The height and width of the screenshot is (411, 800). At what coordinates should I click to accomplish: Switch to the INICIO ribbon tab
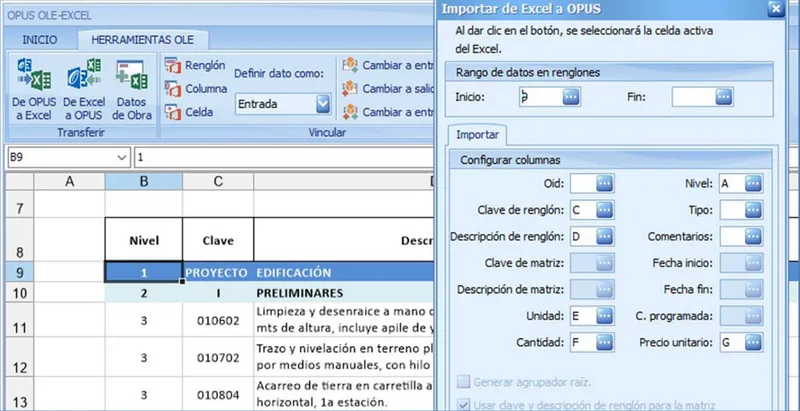click(x=40, y=40)
